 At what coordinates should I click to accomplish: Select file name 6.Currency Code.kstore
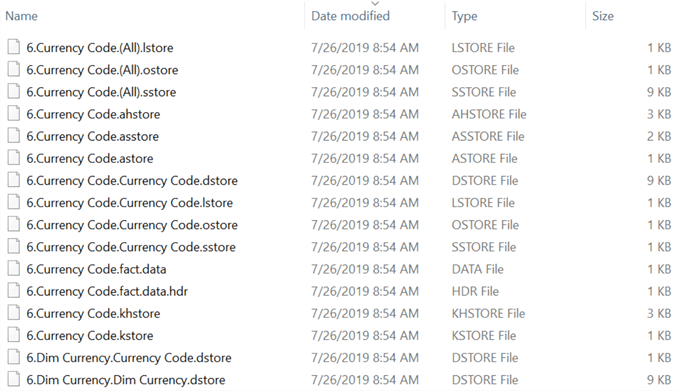point(90,335)
